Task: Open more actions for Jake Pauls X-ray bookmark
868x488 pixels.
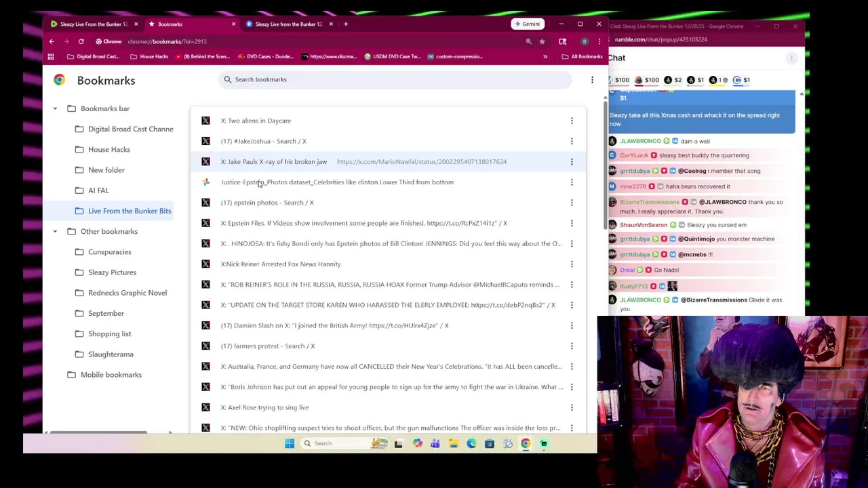Action: click(572, 161)
